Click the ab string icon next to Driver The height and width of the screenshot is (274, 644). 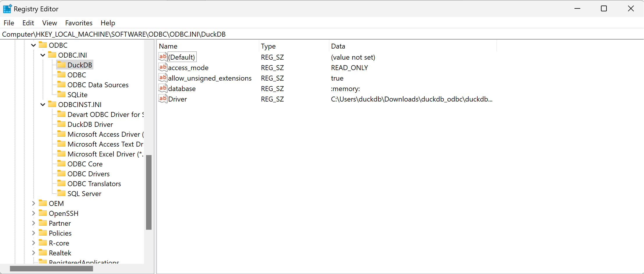point(163,99)
